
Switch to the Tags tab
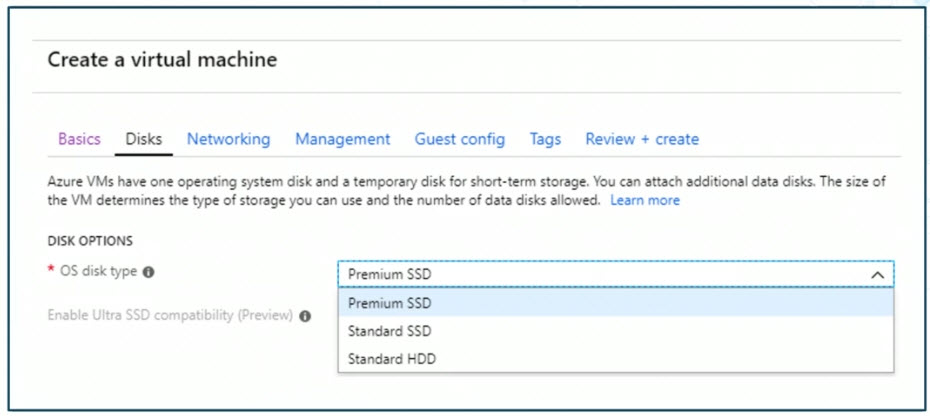[545, 139]
